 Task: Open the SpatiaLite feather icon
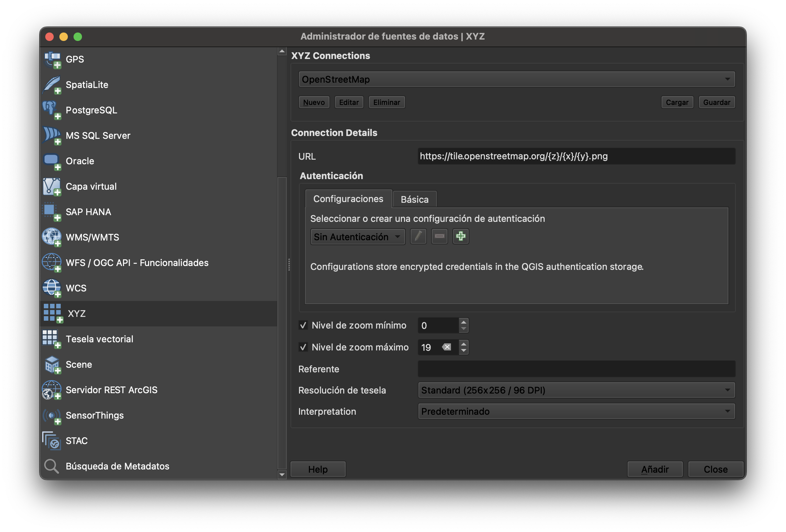pos(52,85)
